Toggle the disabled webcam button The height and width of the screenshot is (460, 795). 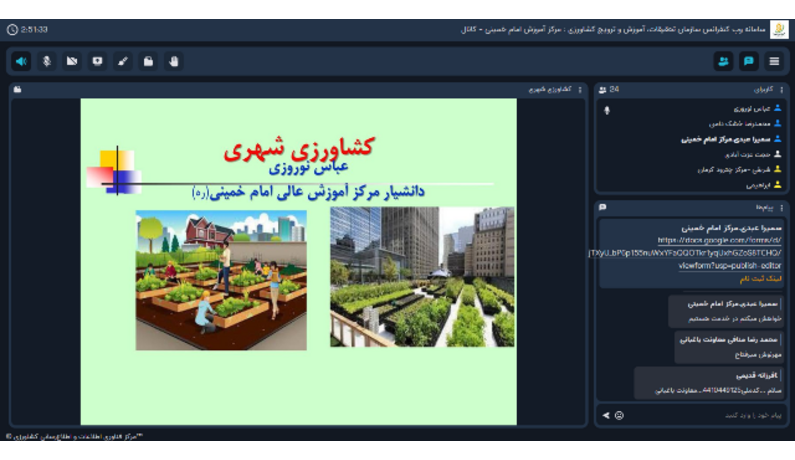tap(72, 61)
